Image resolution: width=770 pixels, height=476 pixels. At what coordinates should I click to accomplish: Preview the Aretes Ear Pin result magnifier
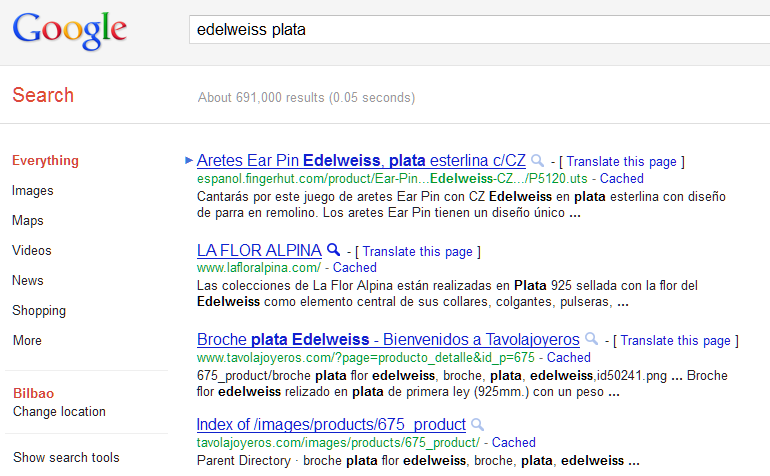pyautogui.click(x=538, y=161)
